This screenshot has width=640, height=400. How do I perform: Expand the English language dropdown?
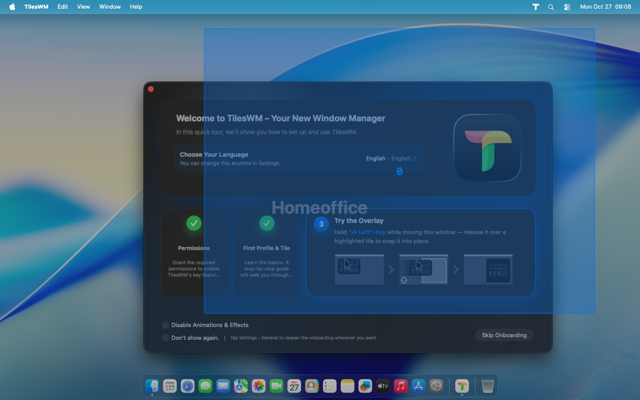click(391, 158)
